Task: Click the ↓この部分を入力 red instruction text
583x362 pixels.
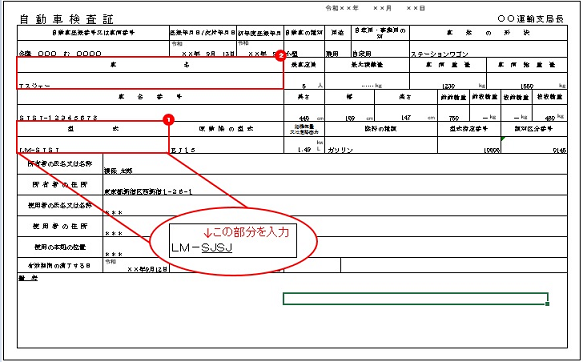Action: (x=247, y=232)
